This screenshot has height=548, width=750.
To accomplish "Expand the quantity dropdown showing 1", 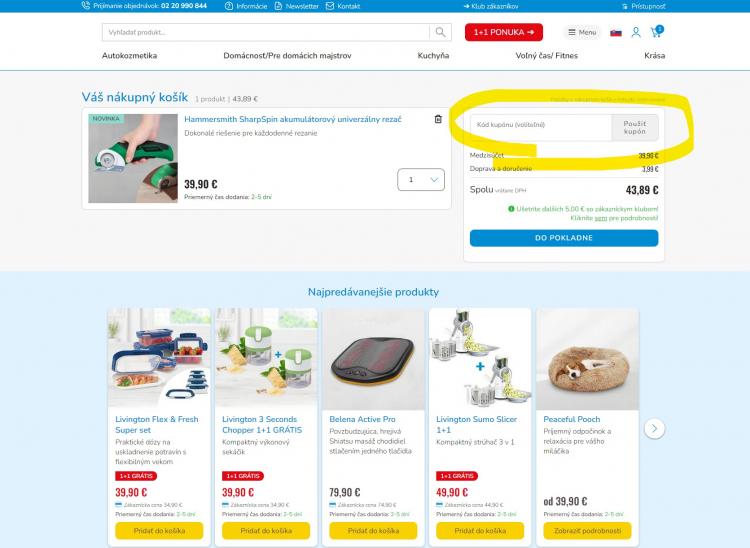I will coord(421,179).
